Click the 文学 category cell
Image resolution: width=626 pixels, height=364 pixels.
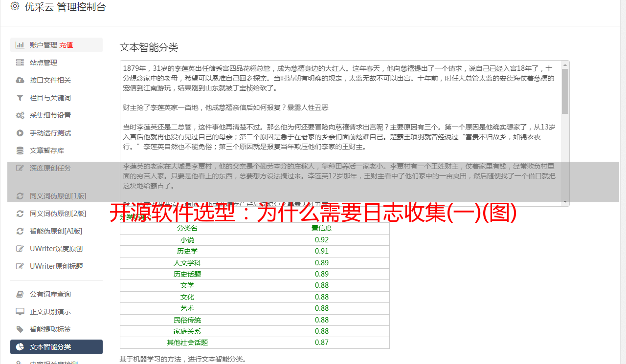tap(187, 285)
